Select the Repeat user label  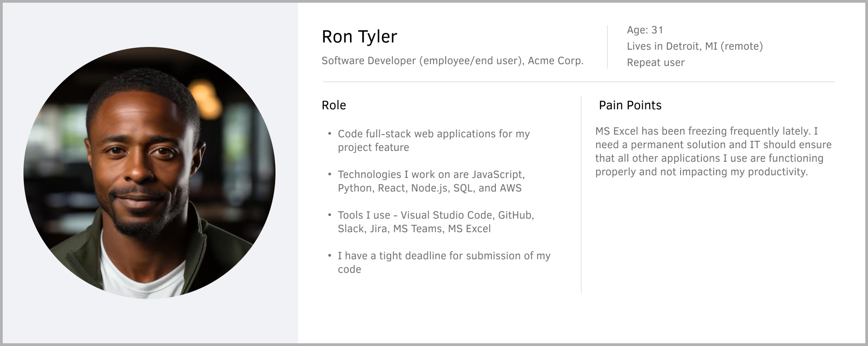tap(655, 63)
